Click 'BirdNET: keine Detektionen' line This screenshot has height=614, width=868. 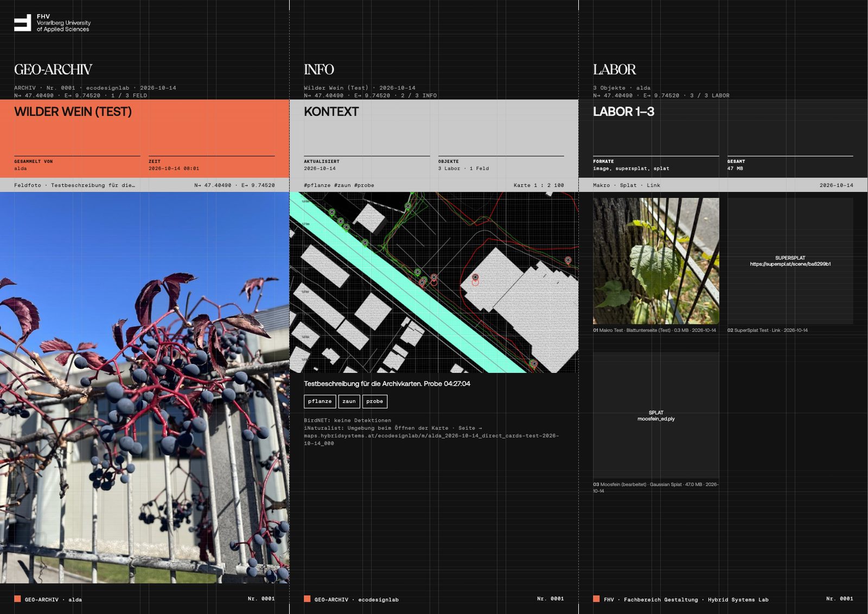(347, 420)
